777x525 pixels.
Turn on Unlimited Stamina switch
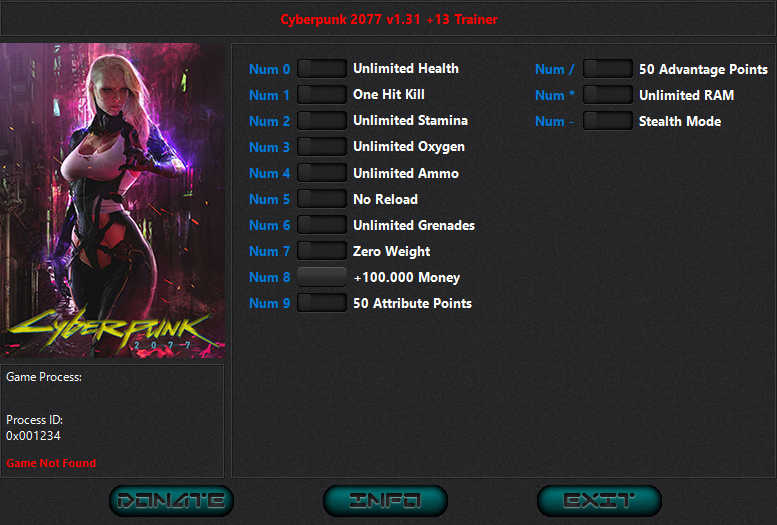[x=322, y=120]
